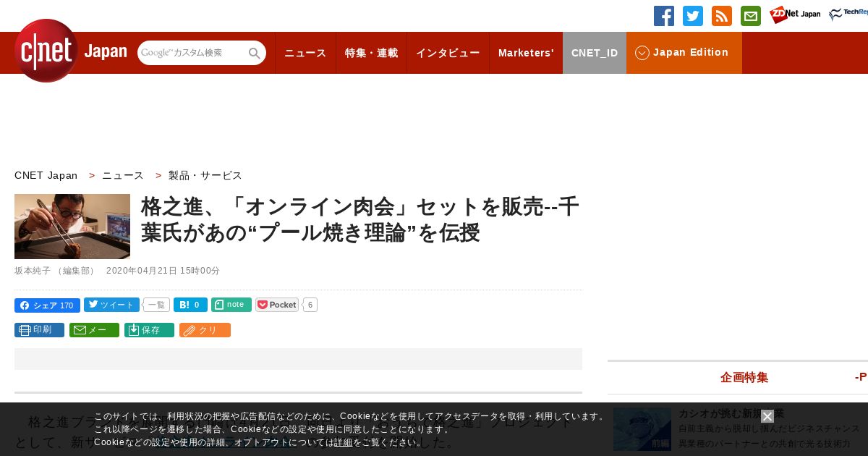Click the author name 坂本純子

pyautogui.click(x=33, y=271)
